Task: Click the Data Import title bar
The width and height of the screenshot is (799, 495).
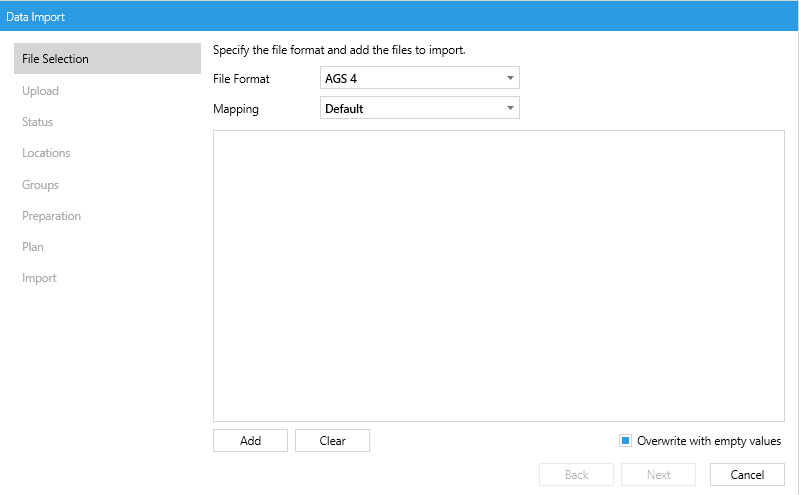Action: [399, 16]
